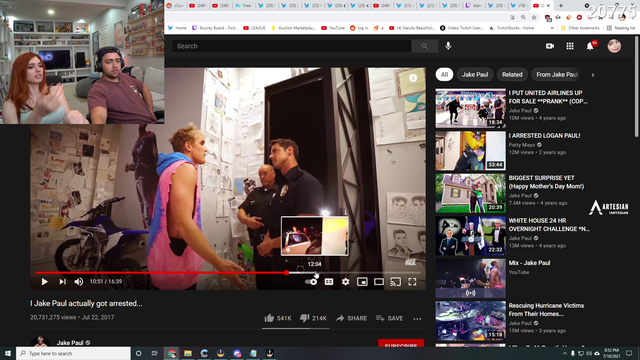Open the 'Reading list' panel
The image size is (640, 360).
[621, 28]
